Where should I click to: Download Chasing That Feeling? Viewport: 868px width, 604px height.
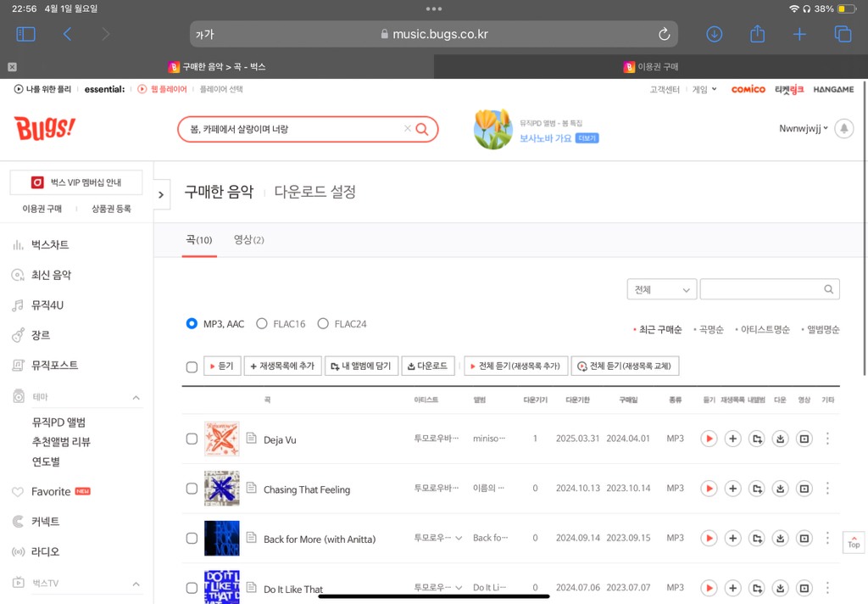pyautogui.click(x=780, y=489)
